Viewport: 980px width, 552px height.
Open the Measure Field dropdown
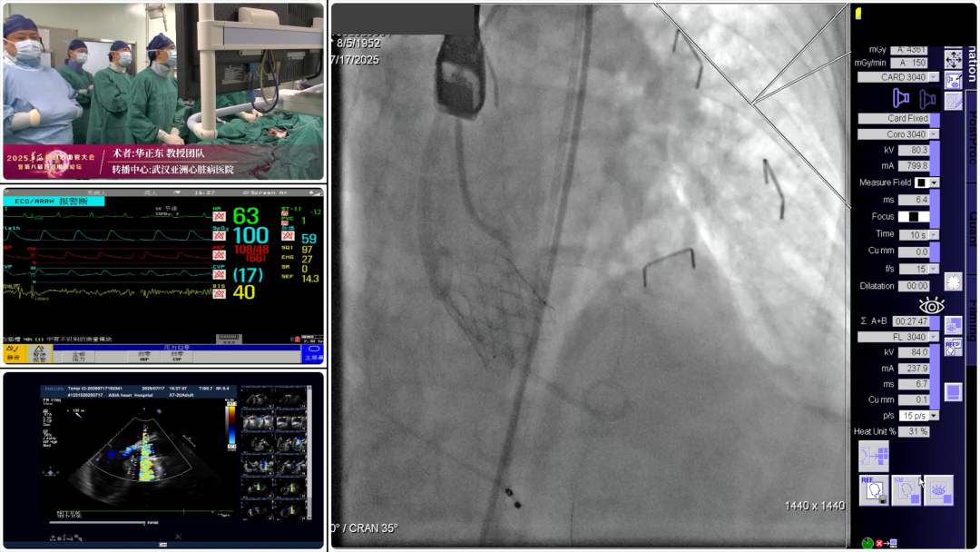point(934,182)
